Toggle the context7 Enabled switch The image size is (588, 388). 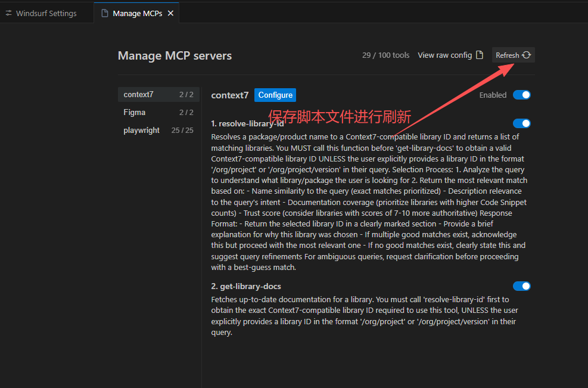coord(522,95)
